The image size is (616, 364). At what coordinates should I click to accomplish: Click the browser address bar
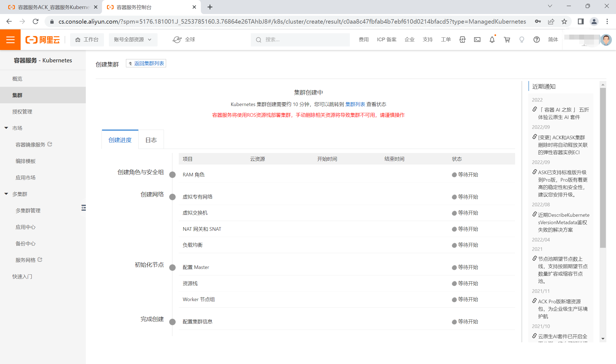tap(292, 21)
